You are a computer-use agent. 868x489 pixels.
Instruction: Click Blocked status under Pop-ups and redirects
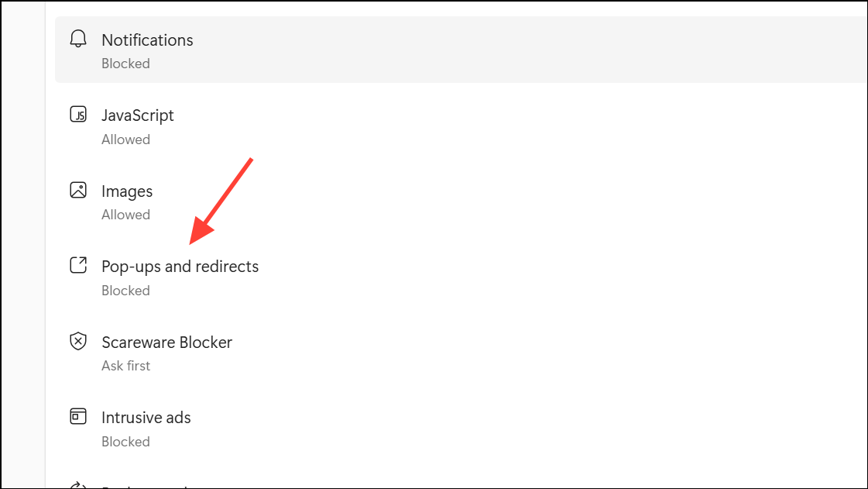125,291
